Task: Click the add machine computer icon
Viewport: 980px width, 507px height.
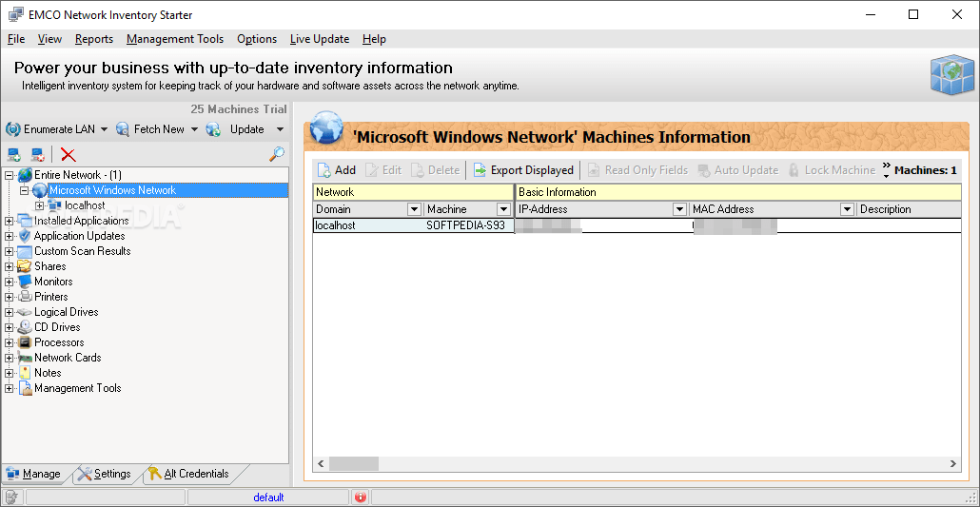Action: coord(14,154)
